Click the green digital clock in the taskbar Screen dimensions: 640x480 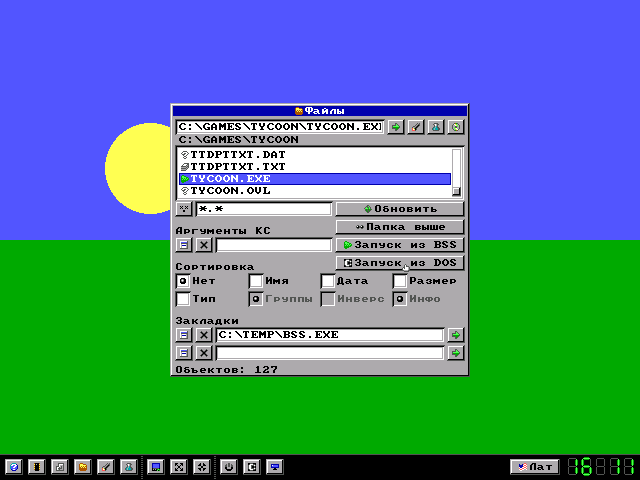602,467
